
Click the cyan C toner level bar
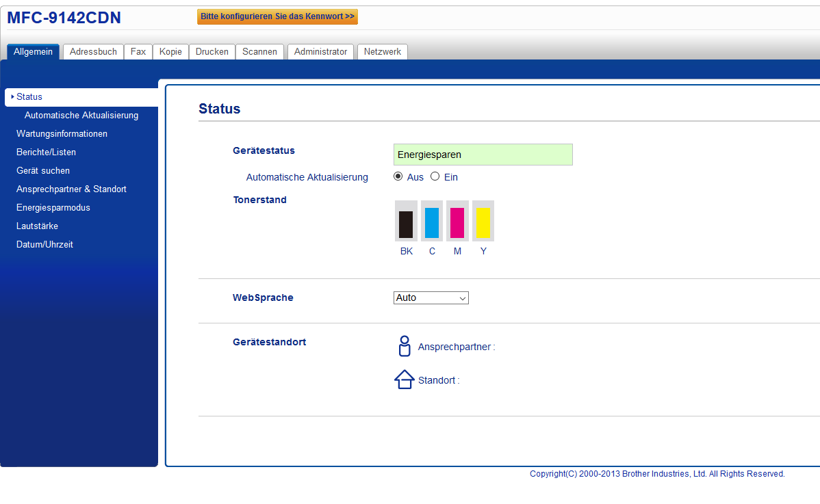pos(432,223)
